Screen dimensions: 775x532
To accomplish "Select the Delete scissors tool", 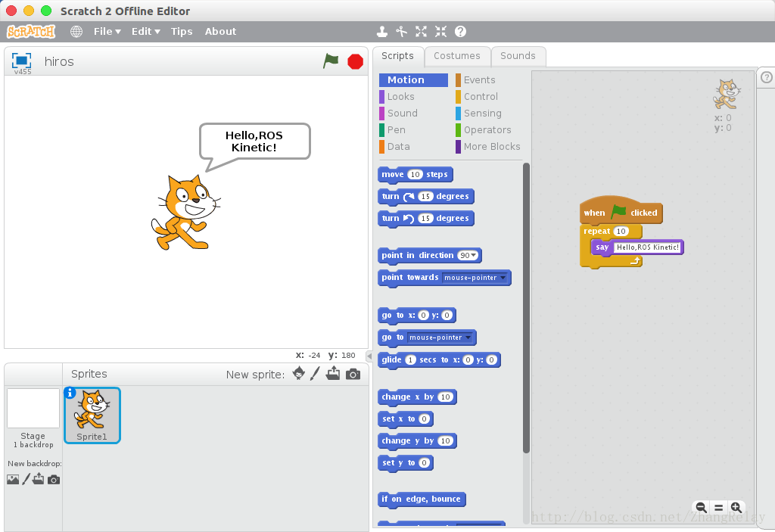I will click(x=401, y=32).
